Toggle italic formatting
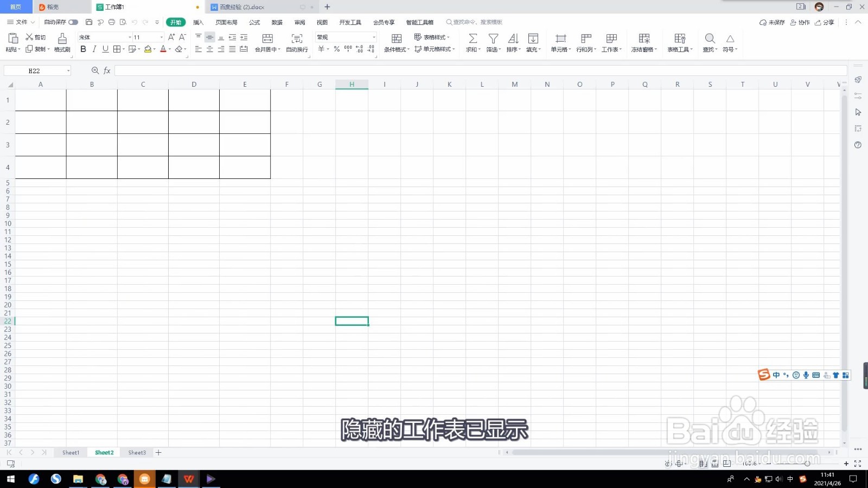Viewport: 868px width, 488px height. click(x=94, y=49)
